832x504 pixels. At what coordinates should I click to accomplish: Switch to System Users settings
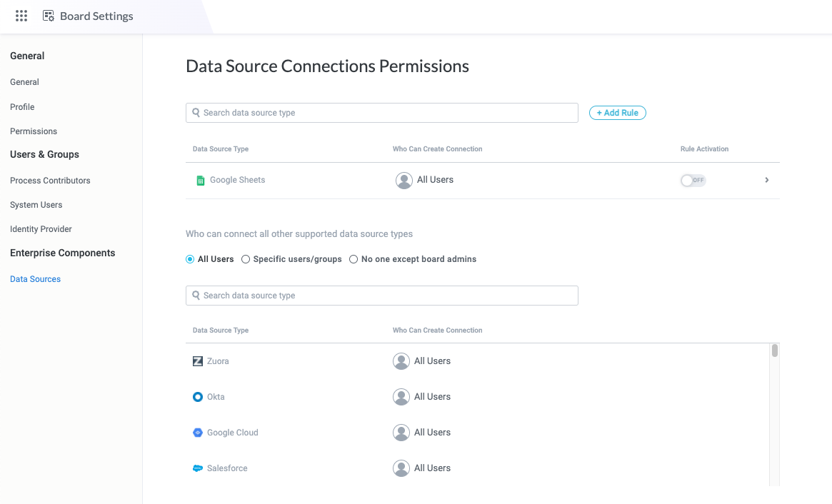36,204
